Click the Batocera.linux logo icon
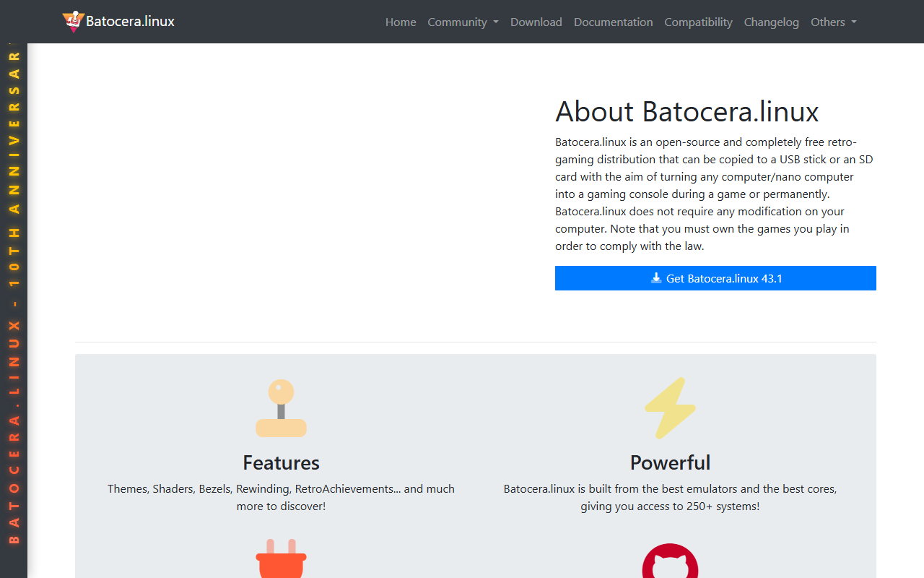The height and width of the screenshot is (578, 924). point(73,22)
